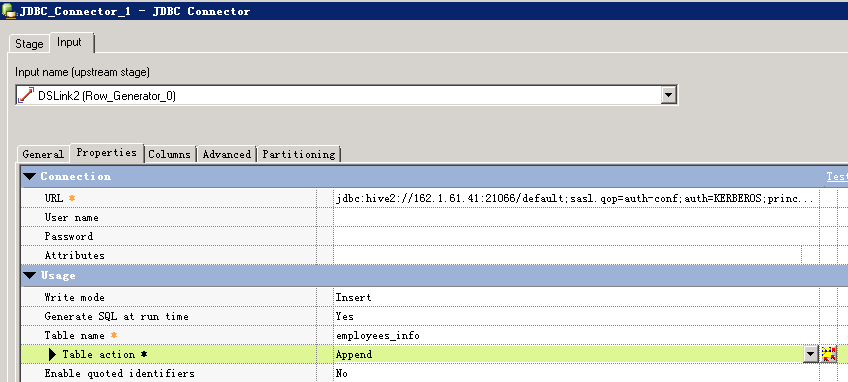The height and width of the screenshot is (382, 848).
Task: Expand the Table action property arrow
Action: [x=52, y=354]
